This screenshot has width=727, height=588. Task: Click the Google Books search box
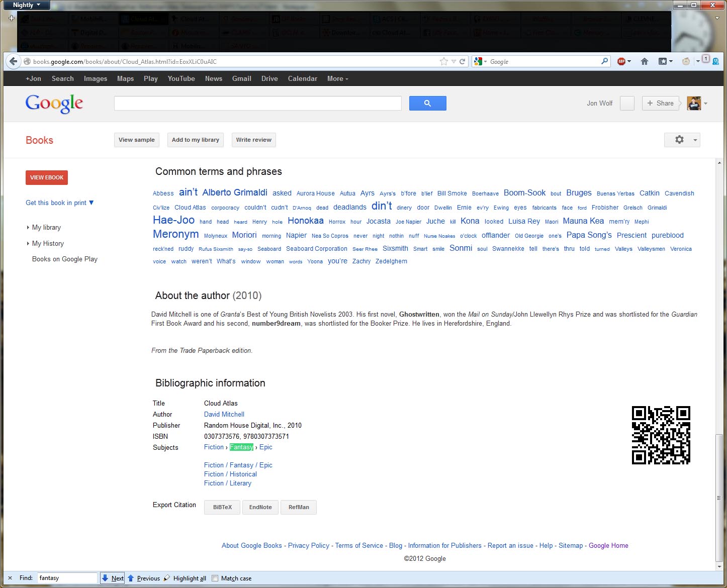(258, 103)
